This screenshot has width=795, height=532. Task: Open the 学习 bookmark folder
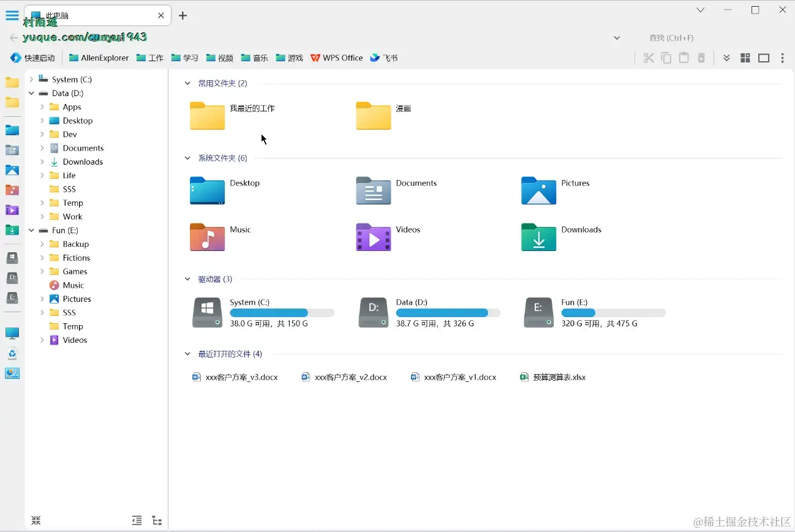click(x=185, y=58)
